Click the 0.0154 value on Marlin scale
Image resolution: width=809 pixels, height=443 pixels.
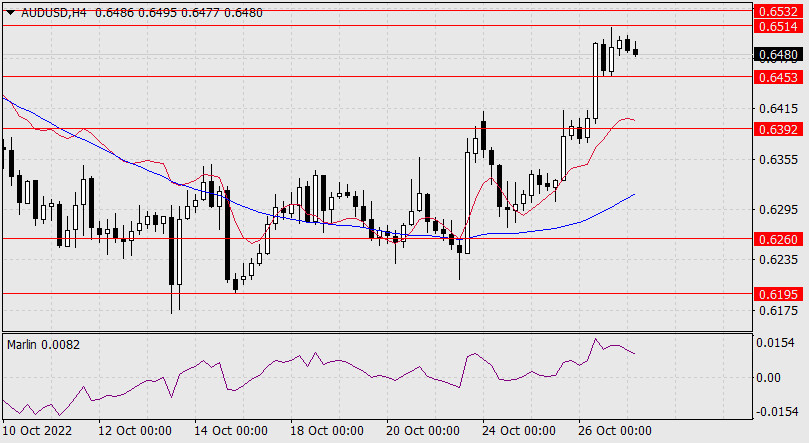[777, 343]
